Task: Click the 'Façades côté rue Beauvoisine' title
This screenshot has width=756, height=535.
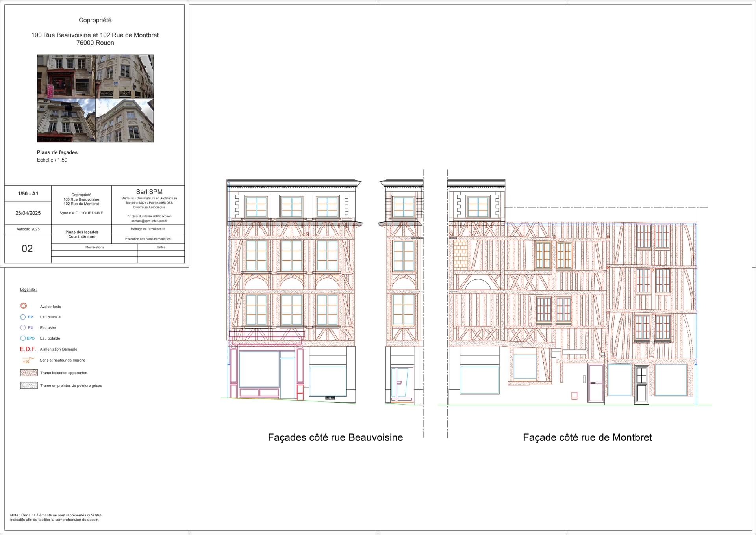Action: point(335,438)
